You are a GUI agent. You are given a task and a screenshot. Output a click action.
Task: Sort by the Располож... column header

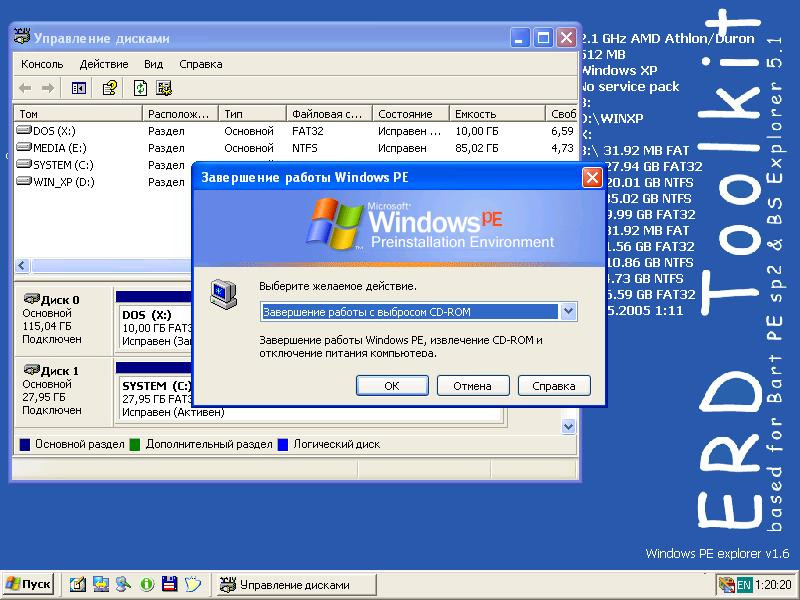[x=180, y=114]
